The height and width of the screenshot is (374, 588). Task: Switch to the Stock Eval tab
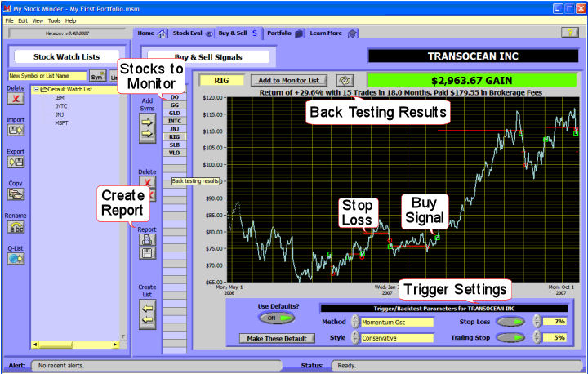point(192,33)
